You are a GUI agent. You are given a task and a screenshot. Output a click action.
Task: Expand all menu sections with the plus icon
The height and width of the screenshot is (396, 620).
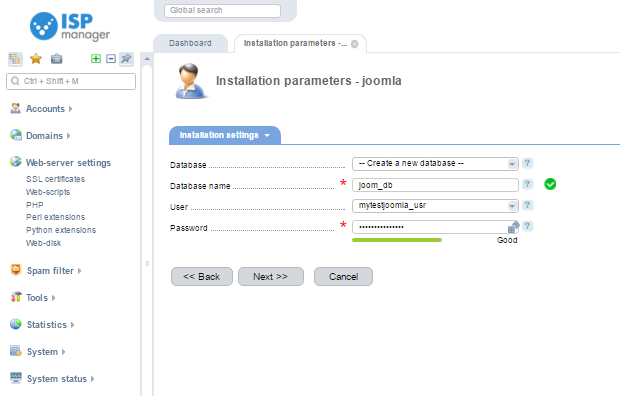[x=96, y=59]
